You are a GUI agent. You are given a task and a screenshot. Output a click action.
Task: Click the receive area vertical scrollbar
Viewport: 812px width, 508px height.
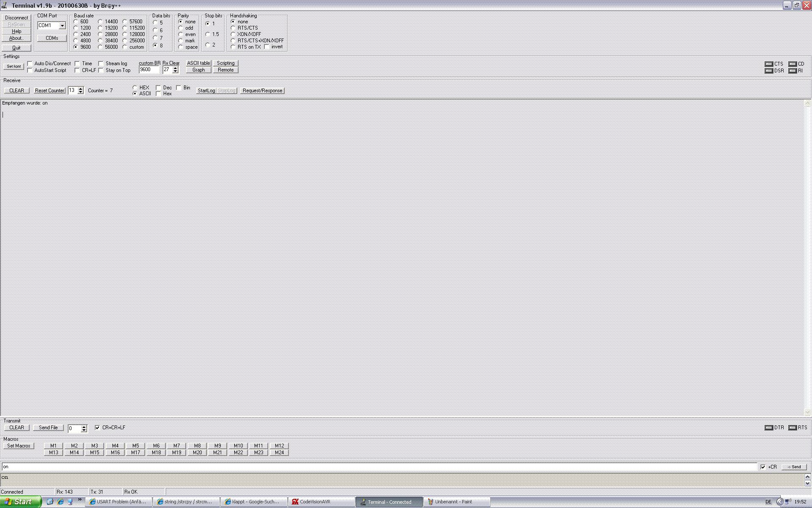pos(807,257)
